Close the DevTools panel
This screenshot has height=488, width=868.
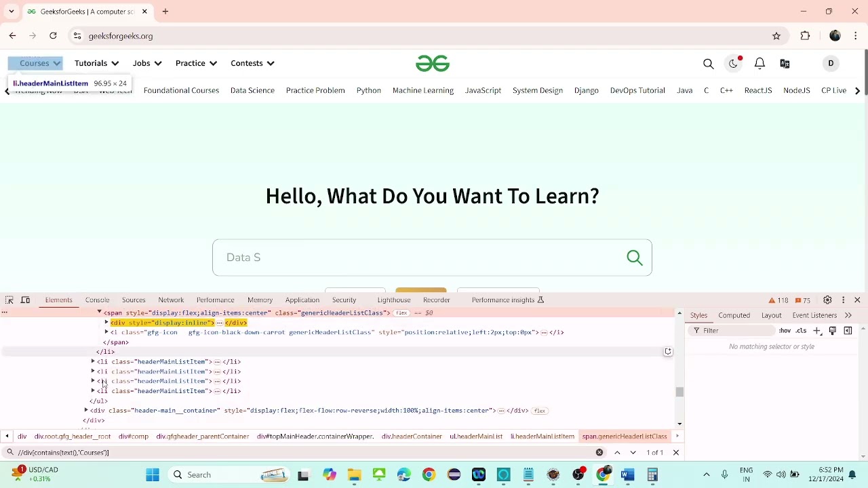pyautogui.click(x=857, y=300)
